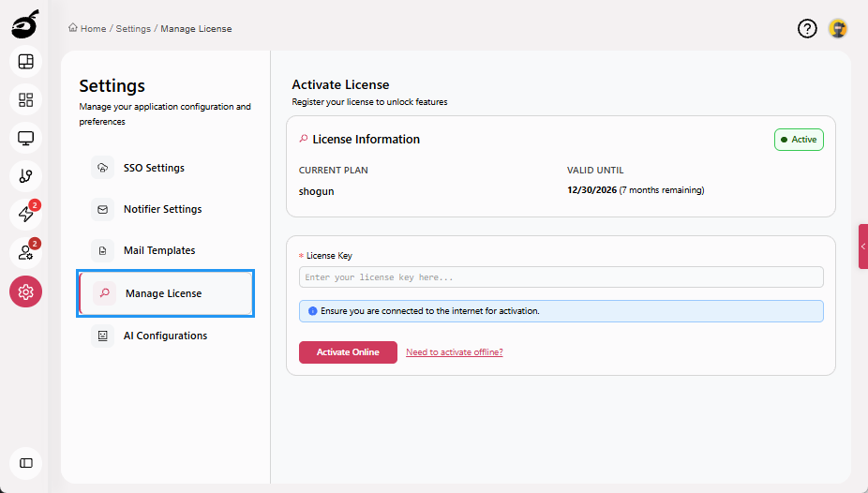Open the dashboard layout icon in the sidebar
The height and width of the screenshot is (493, 868).
pyautogui.click(x=25, y=62)
